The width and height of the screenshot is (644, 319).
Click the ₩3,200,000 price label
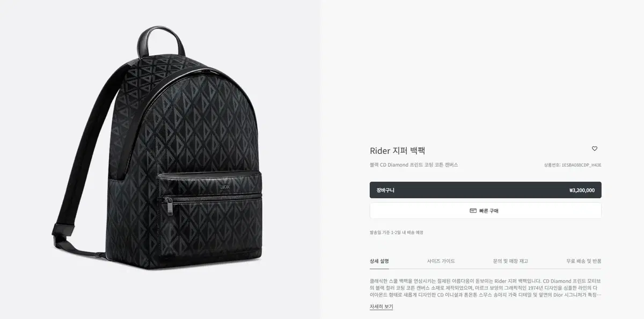pos(582,190)
